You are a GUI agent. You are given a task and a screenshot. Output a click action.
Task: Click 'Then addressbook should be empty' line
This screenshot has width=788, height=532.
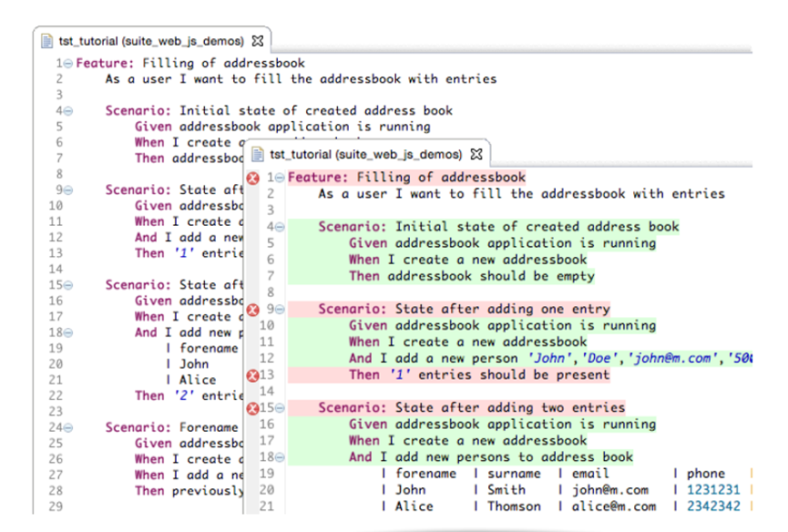[x=472, y=276]
